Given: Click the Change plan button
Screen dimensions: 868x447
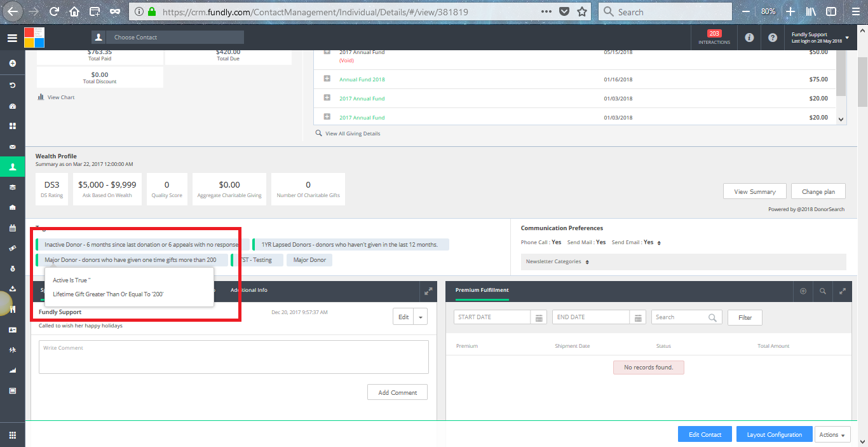Looking at the screenshot, I should point(818,191).
